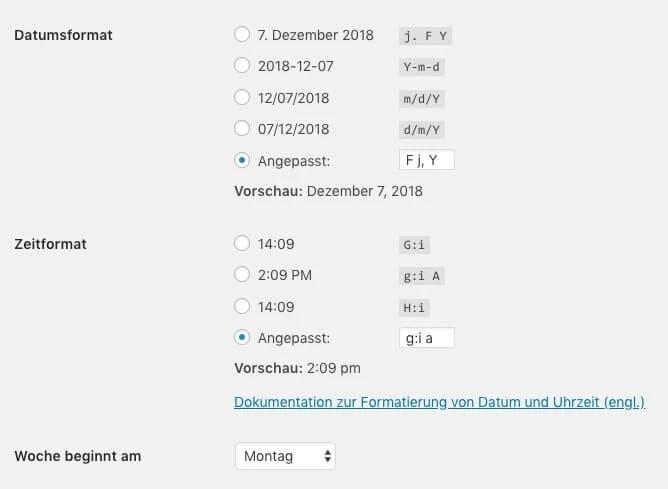
Task: Click the 'G:i' format code label
Action: coord(415,244)
